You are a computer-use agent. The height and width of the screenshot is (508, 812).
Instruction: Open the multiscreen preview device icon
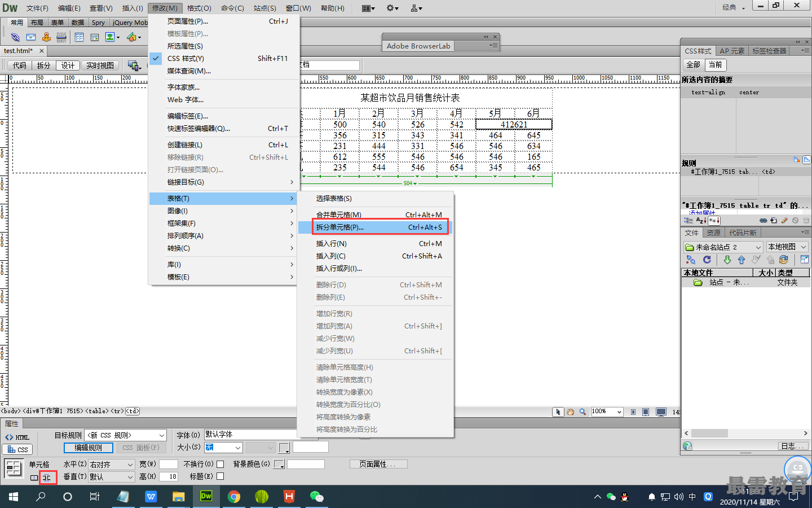[x=134, y=66]
